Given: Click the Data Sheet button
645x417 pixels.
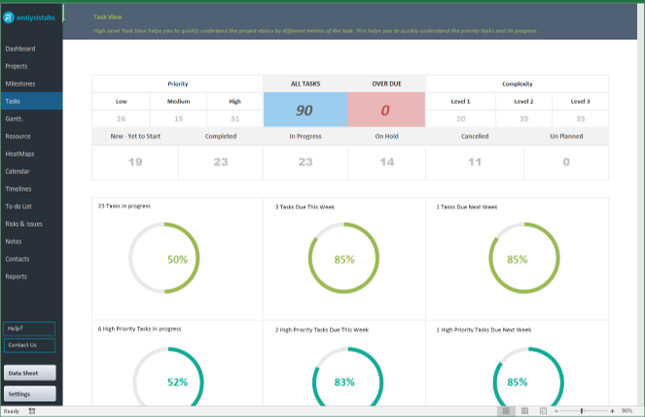Looking at the screenshot, I should 30,373.
